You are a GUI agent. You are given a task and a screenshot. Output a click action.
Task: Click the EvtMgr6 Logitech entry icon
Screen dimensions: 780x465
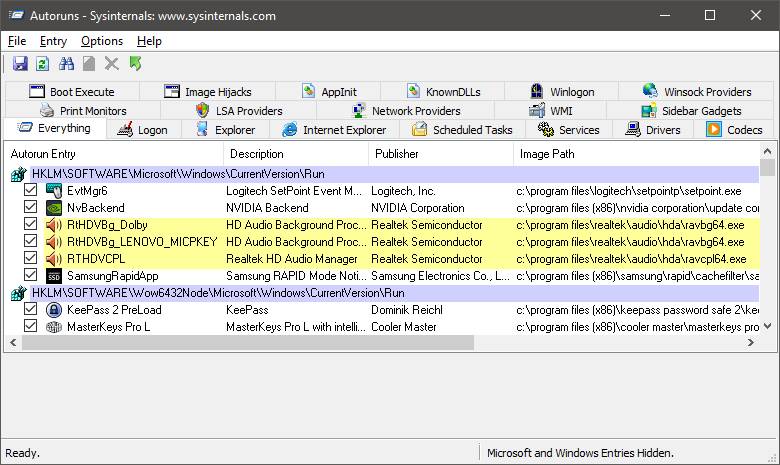pyautogui.click(x=54, y=190)
